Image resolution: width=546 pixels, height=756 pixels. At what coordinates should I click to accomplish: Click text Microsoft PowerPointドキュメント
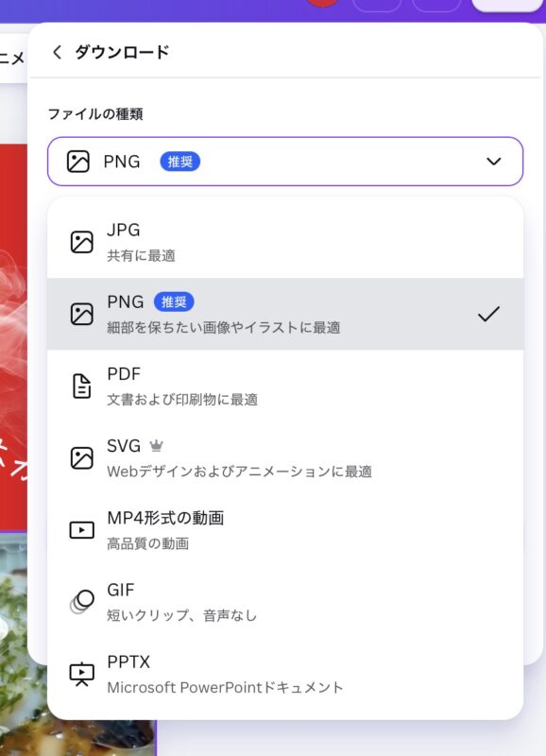225,688
